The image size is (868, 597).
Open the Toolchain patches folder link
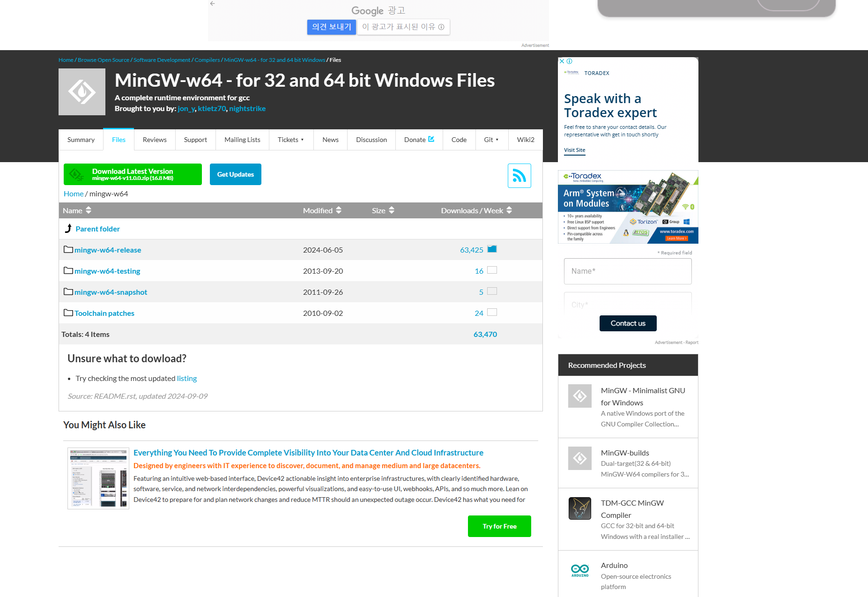click(104, 313)
